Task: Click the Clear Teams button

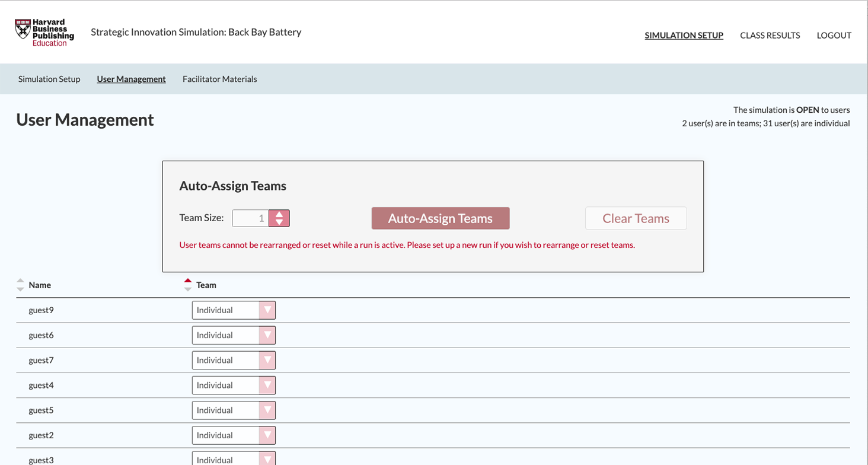Action: tap(636, 218)
